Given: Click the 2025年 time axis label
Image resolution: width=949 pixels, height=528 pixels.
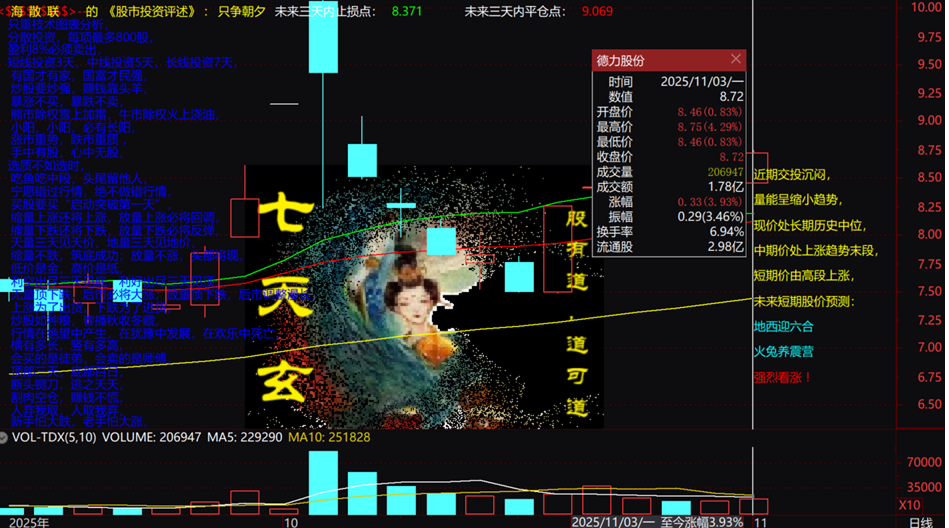Looking at the screenshot, I should point(29,523).
